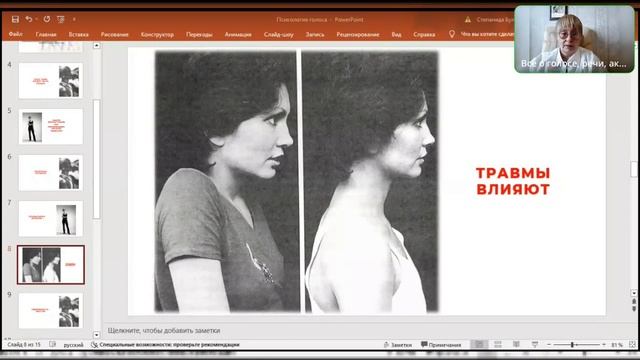Open the Конструктор ribbon tab
The image size is (640, 360).
coord(157,34)
